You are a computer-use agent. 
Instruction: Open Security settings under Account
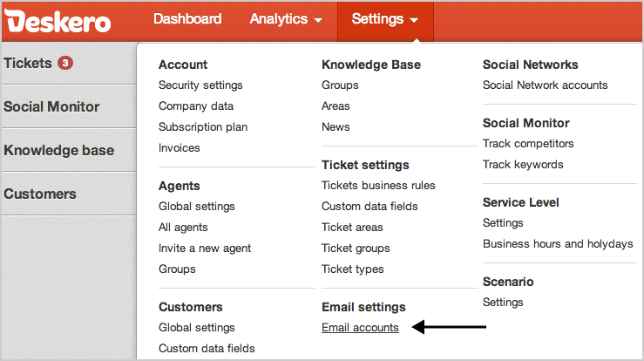click(x=200, y=85)
